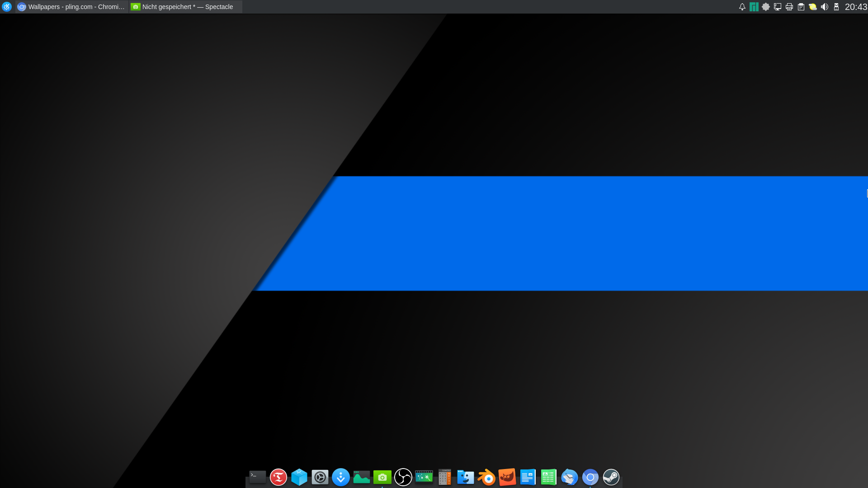Open the wired network connection tray icon
The image size is (868, 488).
(778, 7)
